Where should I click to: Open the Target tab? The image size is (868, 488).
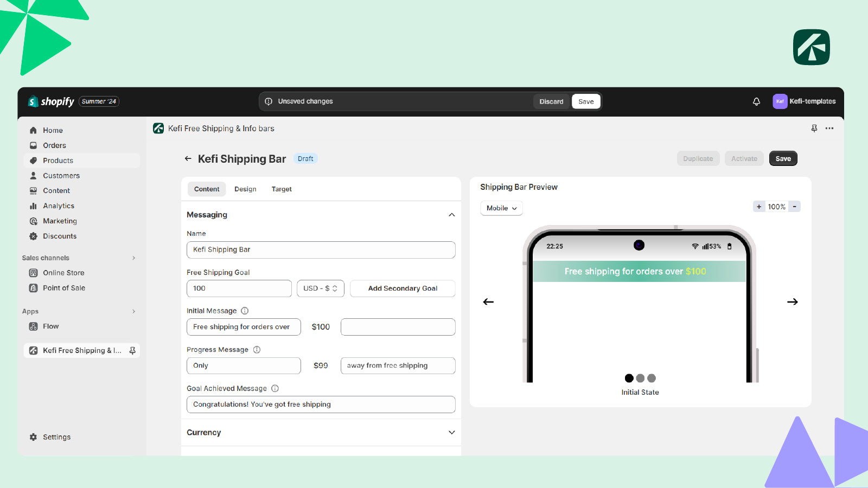282,189
